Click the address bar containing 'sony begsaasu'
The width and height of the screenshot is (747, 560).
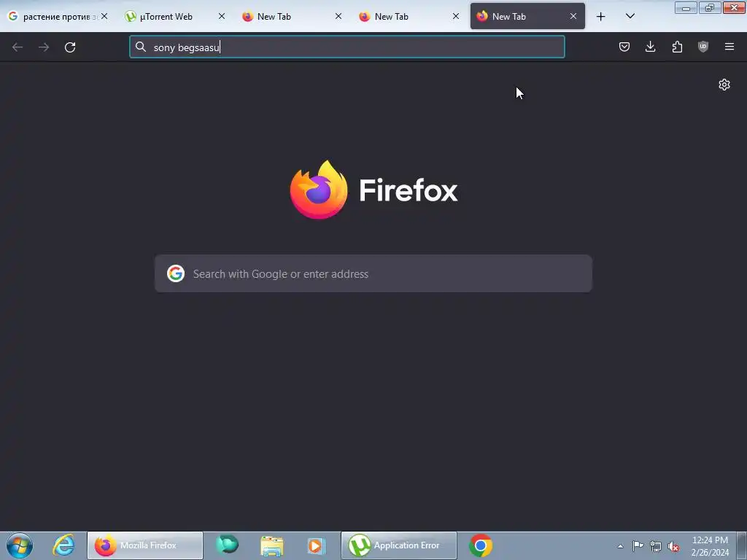347,47
